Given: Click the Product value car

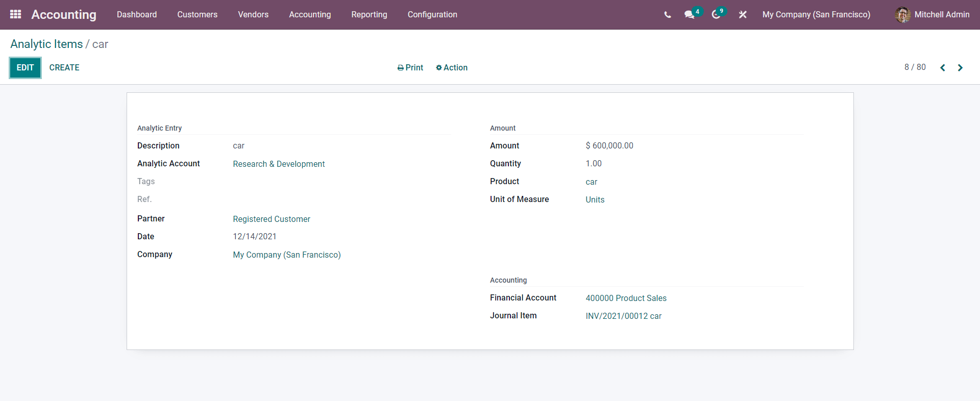Looking at the screenshot, I should tap(592, 182).
